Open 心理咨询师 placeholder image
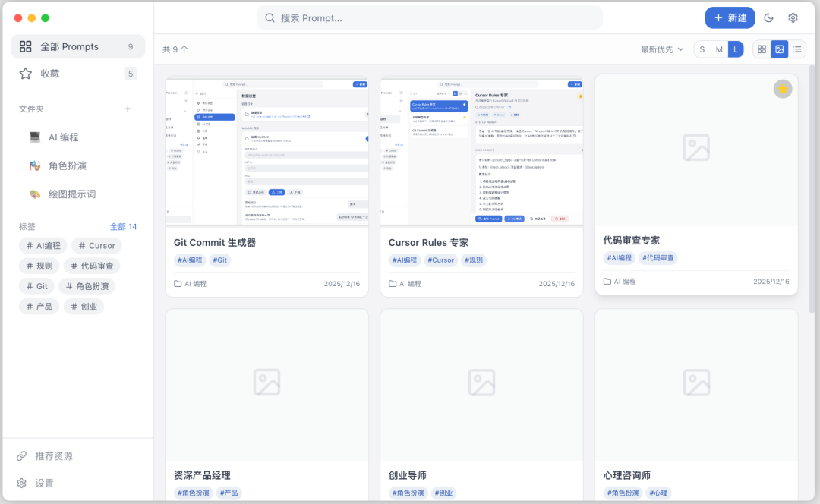The image size is (820, 504). [696, 385]
